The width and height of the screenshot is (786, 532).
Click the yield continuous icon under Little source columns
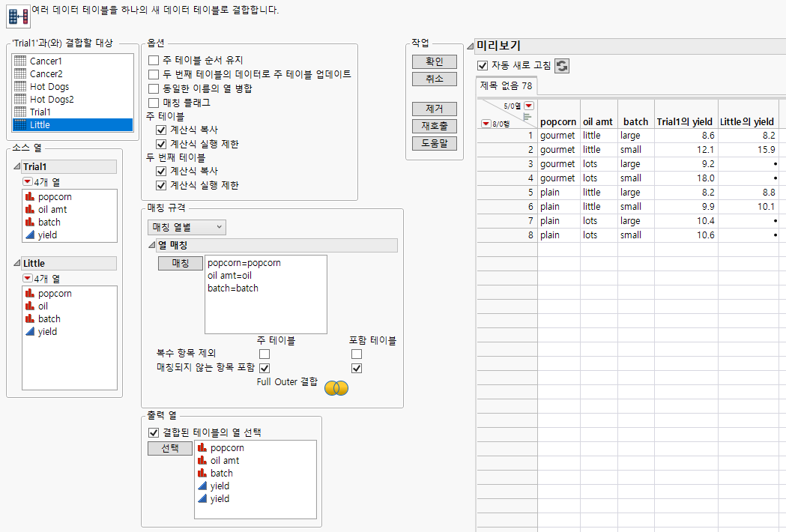[30, 331]
